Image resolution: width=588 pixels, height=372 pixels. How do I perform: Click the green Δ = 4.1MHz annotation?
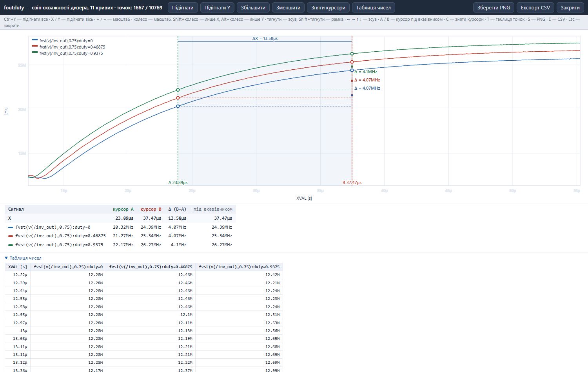click(366, 72)
